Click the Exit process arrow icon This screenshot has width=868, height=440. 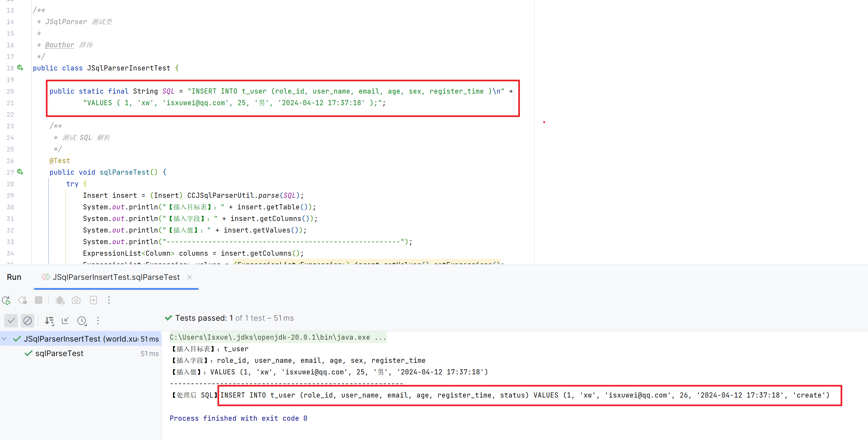[93, 300]
